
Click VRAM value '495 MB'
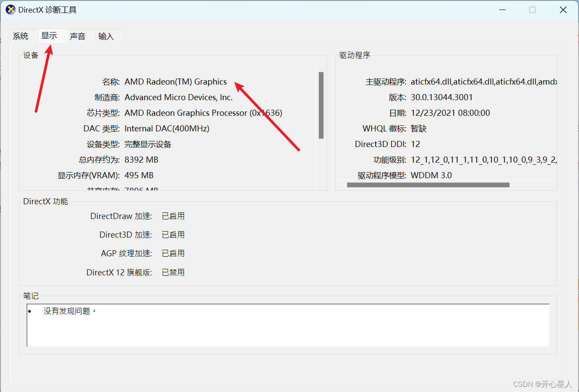tap(139, 176)
